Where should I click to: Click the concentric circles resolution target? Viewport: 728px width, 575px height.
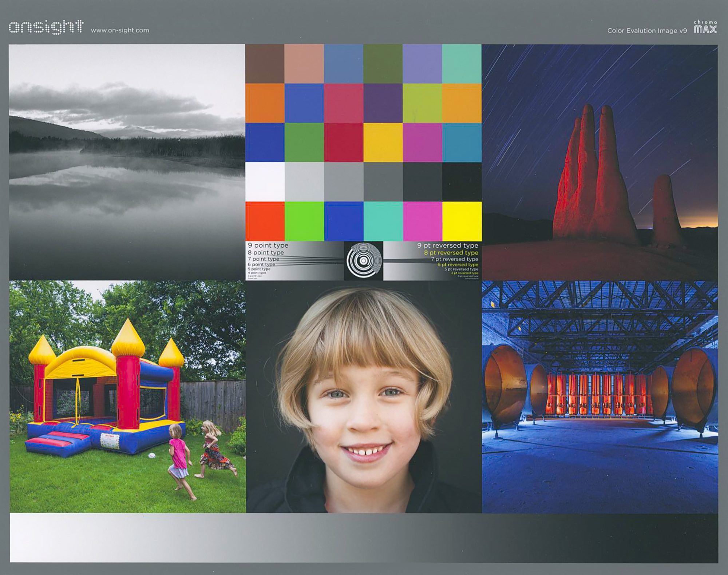coord(363,261)
